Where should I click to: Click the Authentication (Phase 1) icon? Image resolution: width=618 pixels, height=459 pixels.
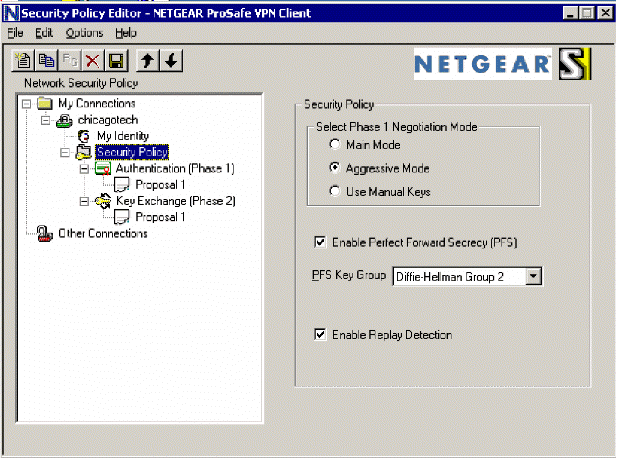103,169
